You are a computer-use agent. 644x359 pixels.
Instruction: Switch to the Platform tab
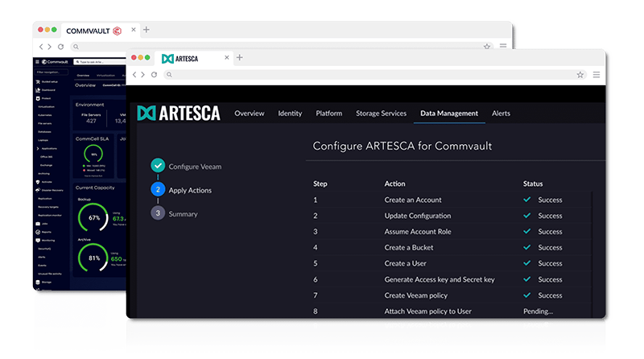[x=329, y=113]
